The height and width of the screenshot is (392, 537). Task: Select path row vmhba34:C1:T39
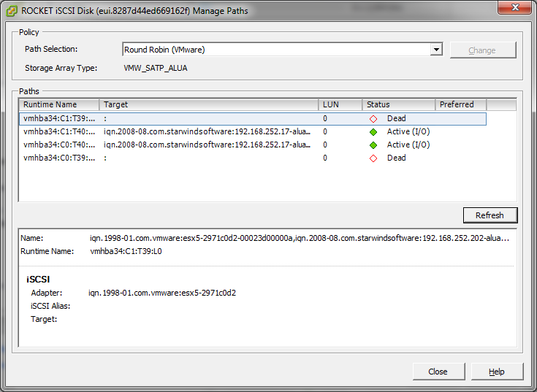pos(252,119)
